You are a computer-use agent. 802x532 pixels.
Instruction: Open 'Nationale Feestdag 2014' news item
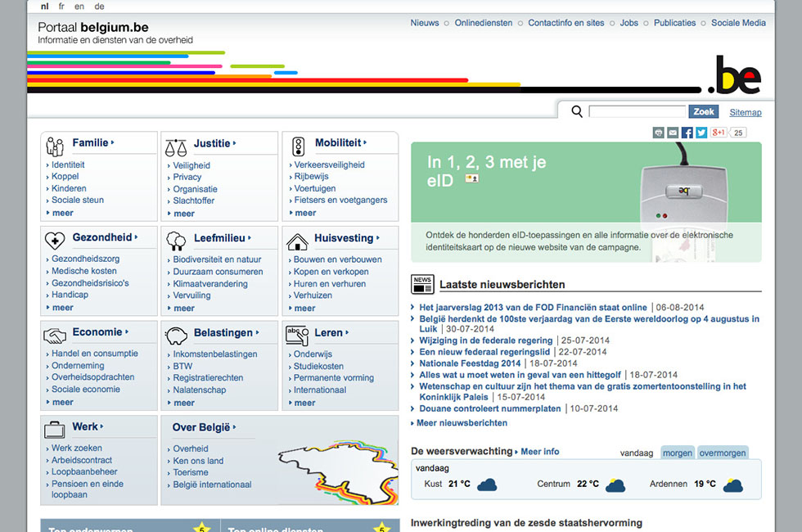tap(470, 363)
